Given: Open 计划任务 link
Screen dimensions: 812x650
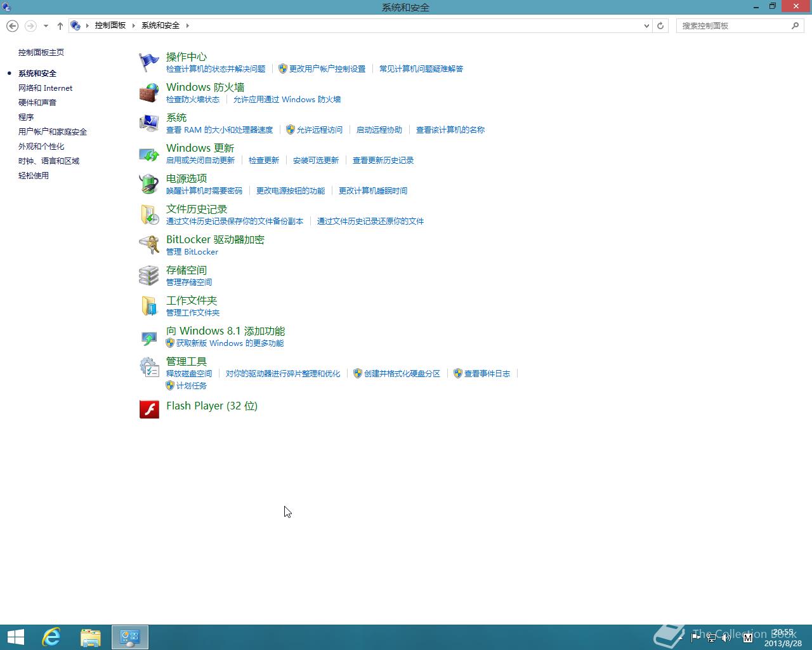Looking at the screenshot, I should 192,385.
